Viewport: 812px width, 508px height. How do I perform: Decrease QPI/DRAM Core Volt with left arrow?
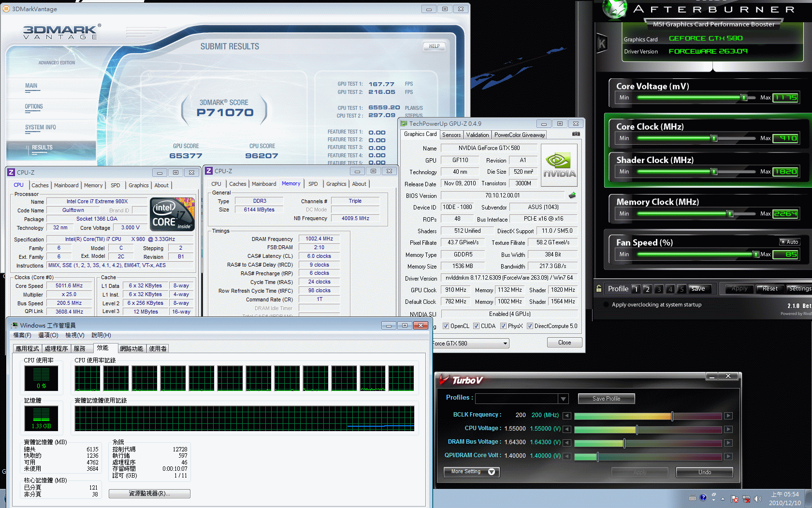tap(567, 456)
